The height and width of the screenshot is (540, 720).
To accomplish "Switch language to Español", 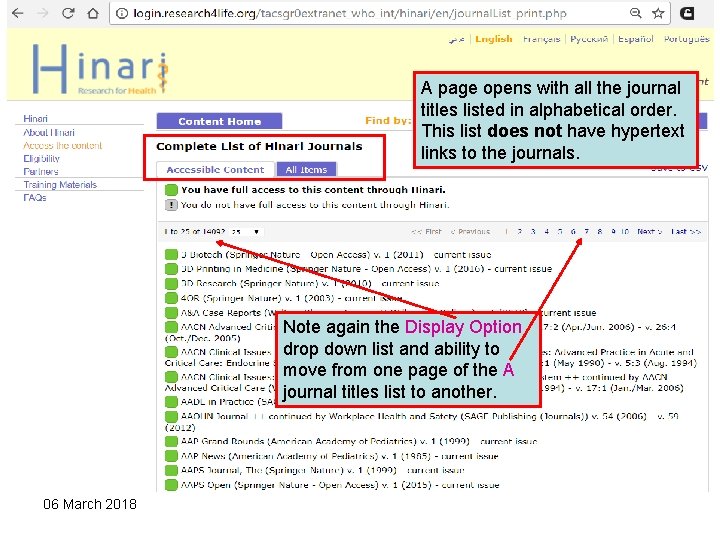I will click(x=636, y=39).
